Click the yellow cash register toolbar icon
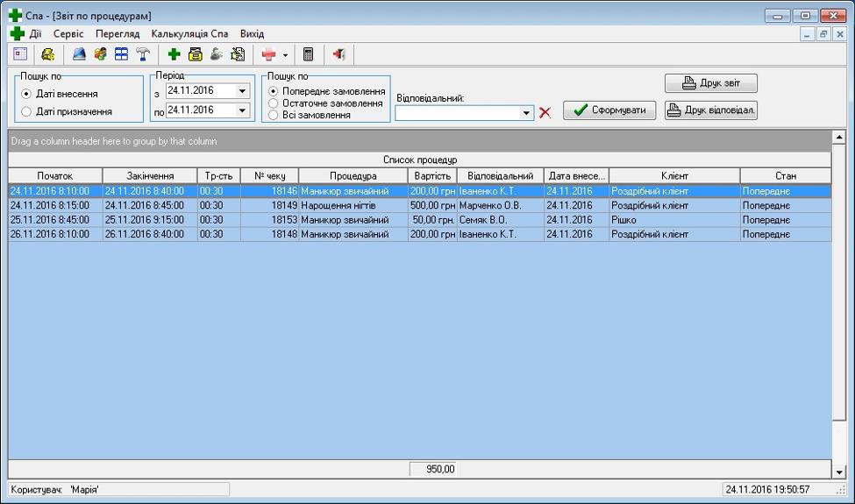Viewport: 855px width, 504px height. (48, 54)
